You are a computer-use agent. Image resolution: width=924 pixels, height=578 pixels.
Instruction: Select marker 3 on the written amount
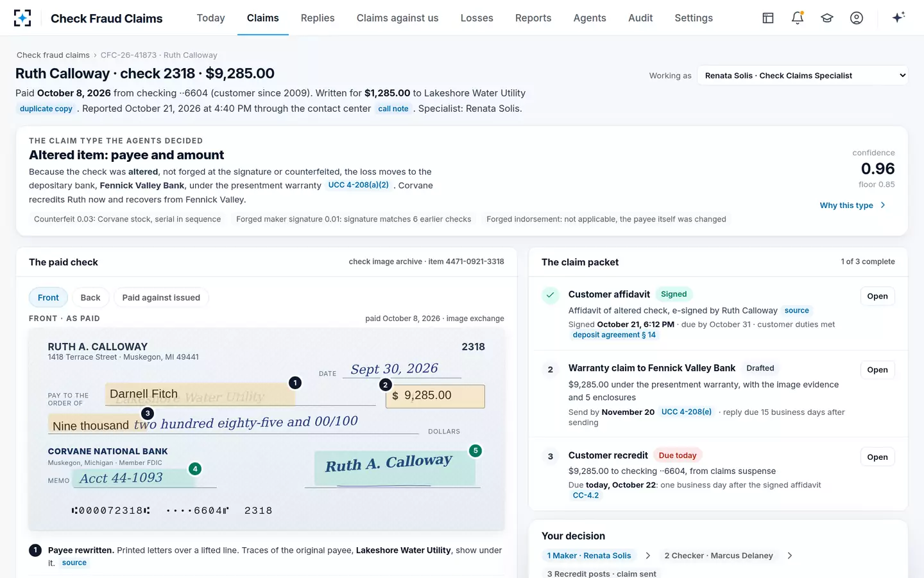pyautogui.click(x=148, y=414)
